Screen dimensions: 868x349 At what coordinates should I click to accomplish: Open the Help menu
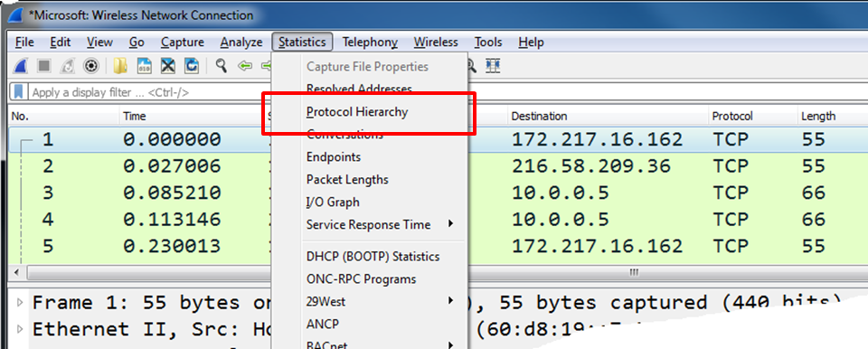[531, 42]
